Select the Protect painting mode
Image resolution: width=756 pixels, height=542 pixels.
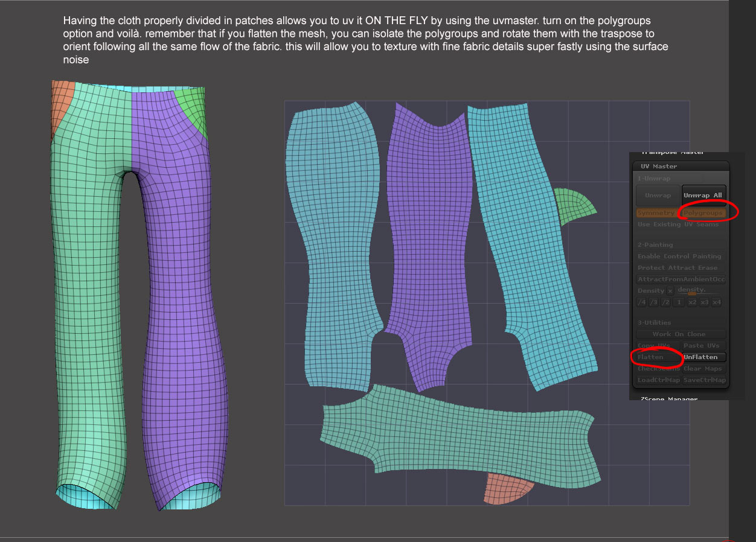(x=650, y=268)
